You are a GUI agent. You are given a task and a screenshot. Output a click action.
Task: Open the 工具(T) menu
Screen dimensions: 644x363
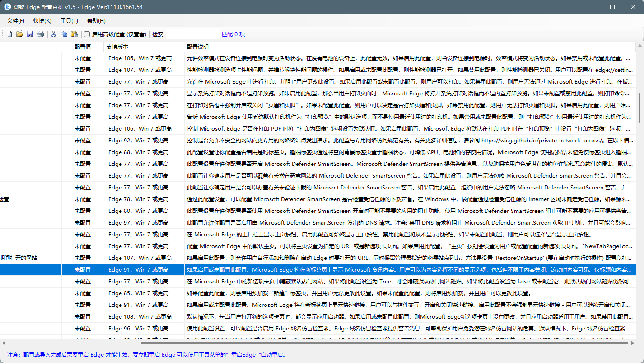click(x=69, y=21)
